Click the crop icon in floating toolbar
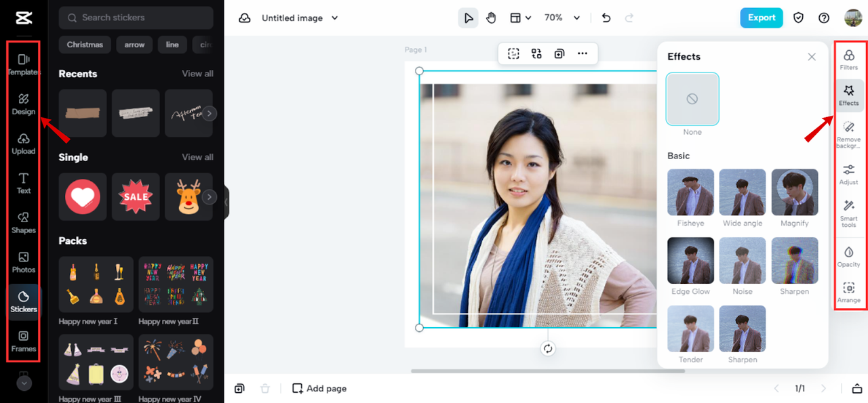 click(x=513, y=54)
